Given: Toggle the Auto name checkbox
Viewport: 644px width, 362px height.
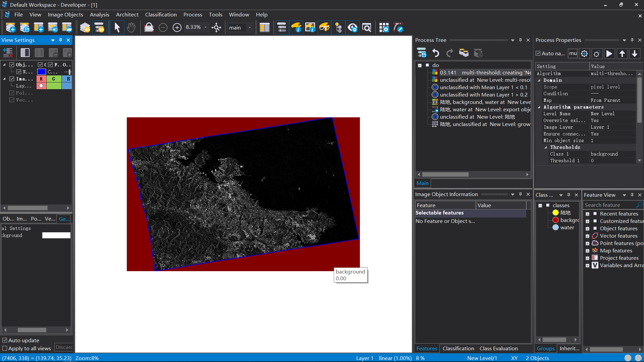Looking at the screenshot, I should click(538, 54).
